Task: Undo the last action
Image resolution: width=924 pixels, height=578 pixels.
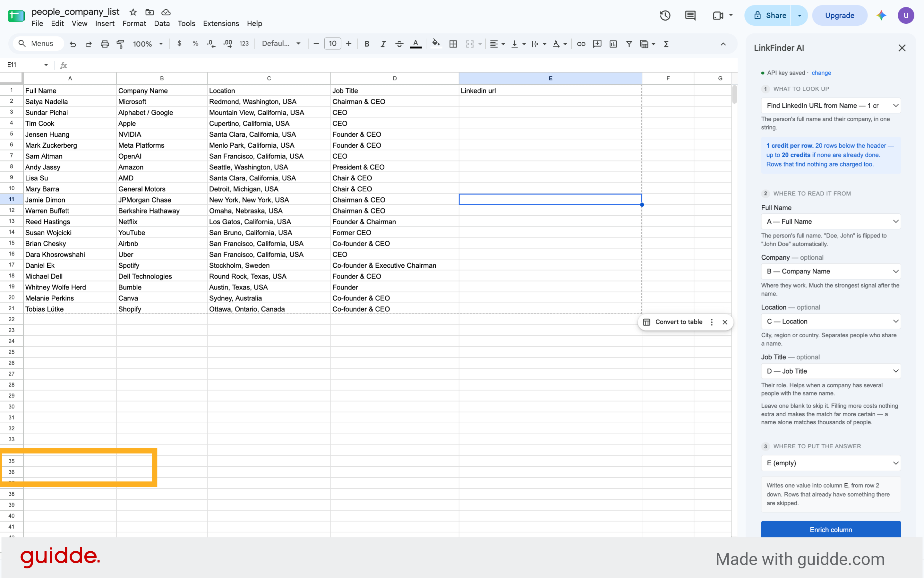Action: coord(73,44)
